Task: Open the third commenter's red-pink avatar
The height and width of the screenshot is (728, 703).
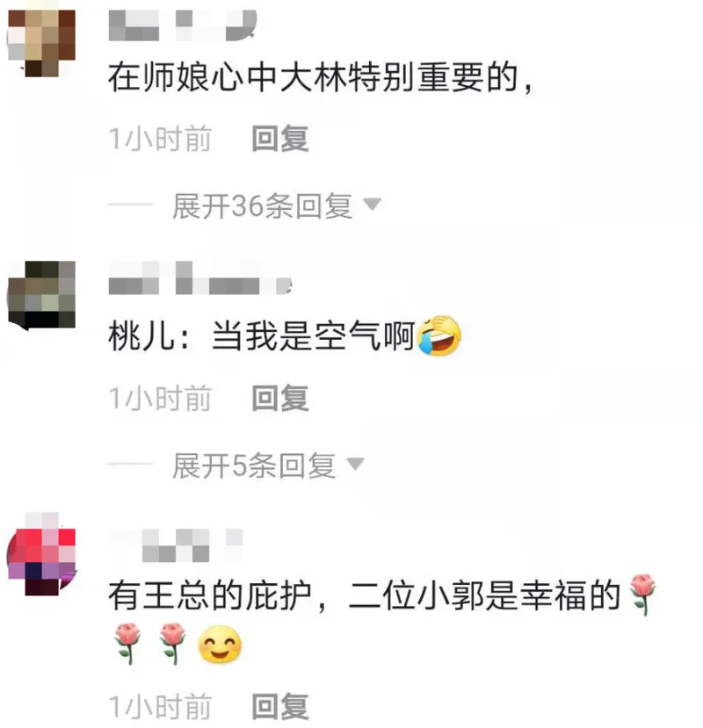Action: point(41,554)
